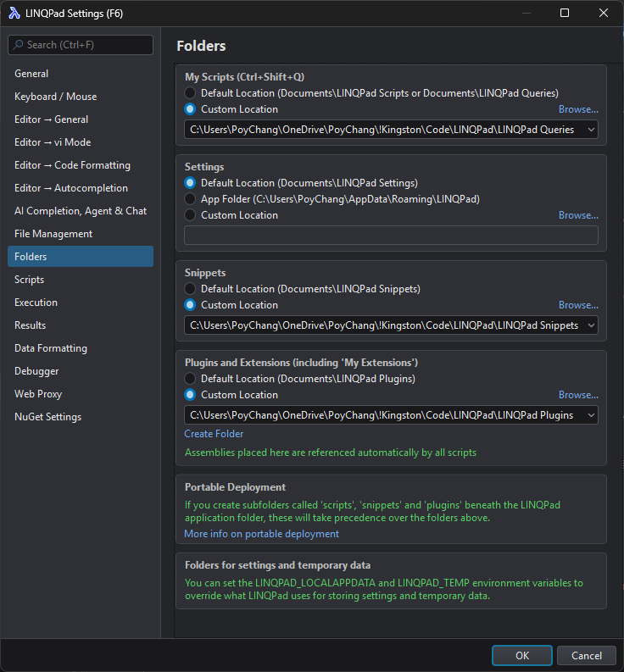Click the LINQPad Snippets path text
The image size is (624, 672).
coord(384,325)
